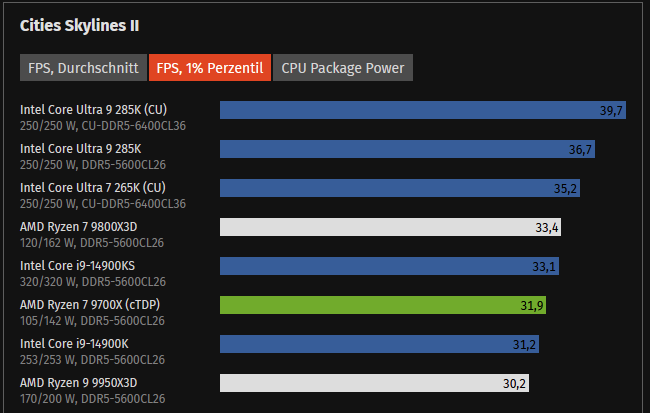650x413 pixels.
Task: Select Intel Core Ultra 7 265K (CU) label
Action: 93,187
